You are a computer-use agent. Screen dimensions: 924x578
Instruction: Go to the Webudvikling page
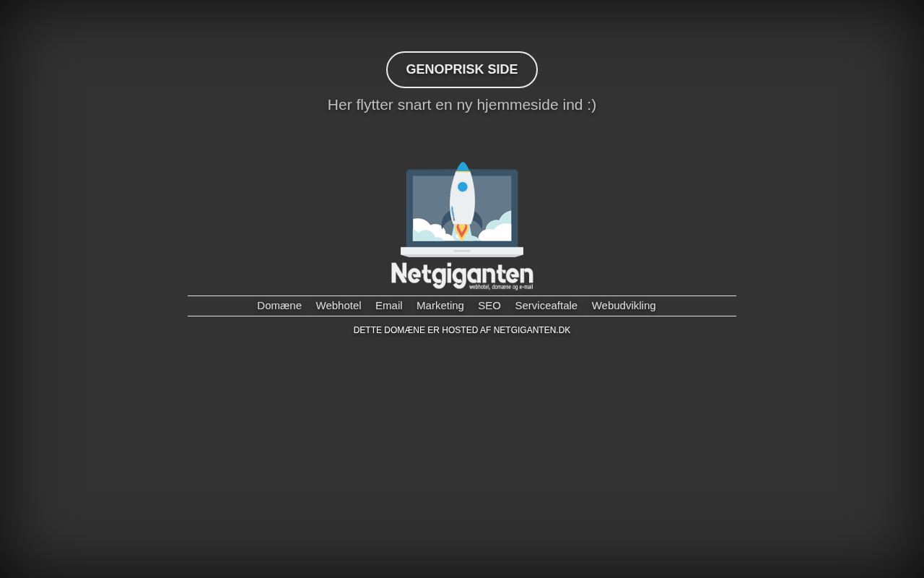coord(624,306)
